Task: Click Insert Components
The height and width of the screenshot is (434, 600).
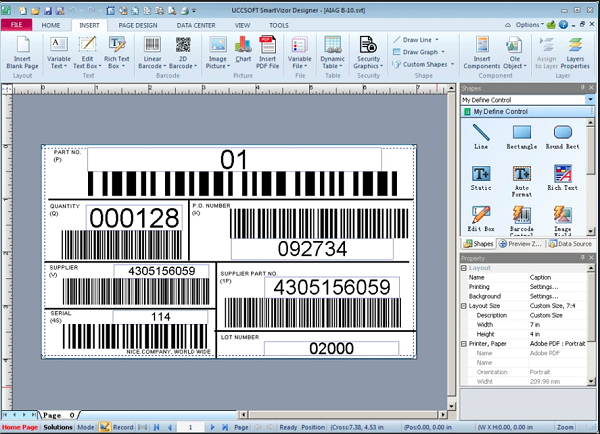Action: [482, 53]
